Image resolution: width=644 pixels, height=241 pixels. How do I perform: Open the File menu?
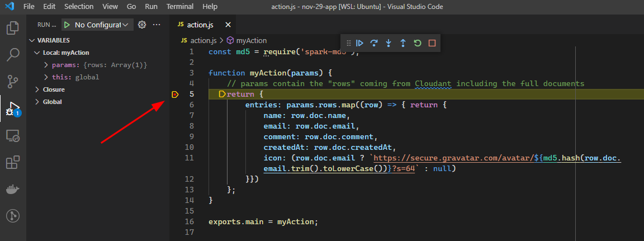click(29, 7)
